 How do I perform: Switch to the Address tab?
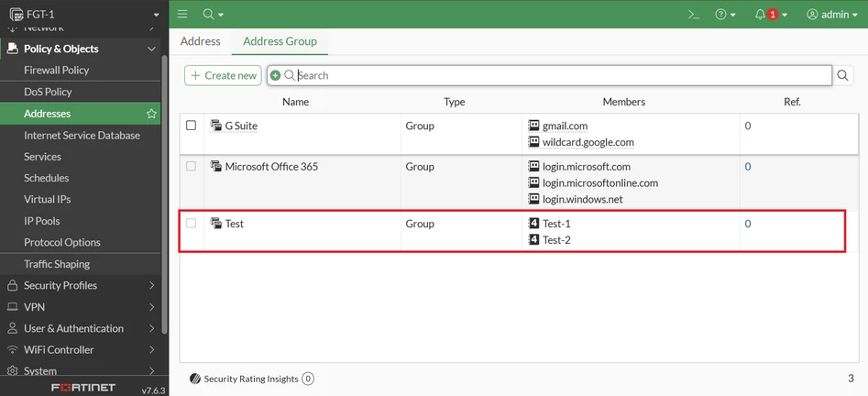(201, 41)
